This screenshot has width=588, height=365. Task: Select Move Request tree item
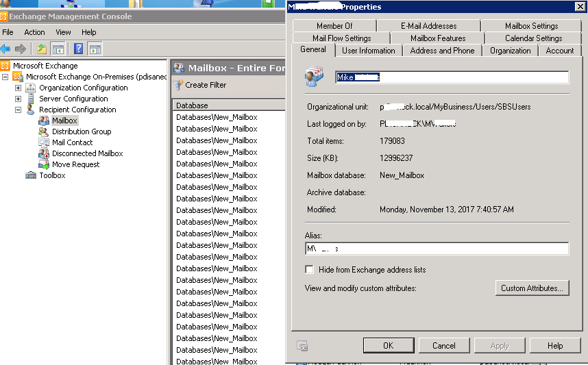click(x=76, y=164)
